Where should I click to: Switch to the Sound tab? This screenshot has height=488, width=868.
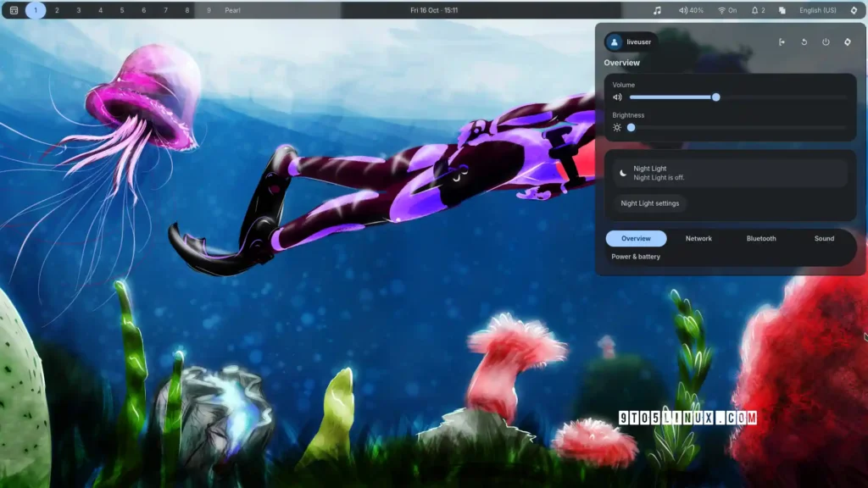[x=824, y=238]
